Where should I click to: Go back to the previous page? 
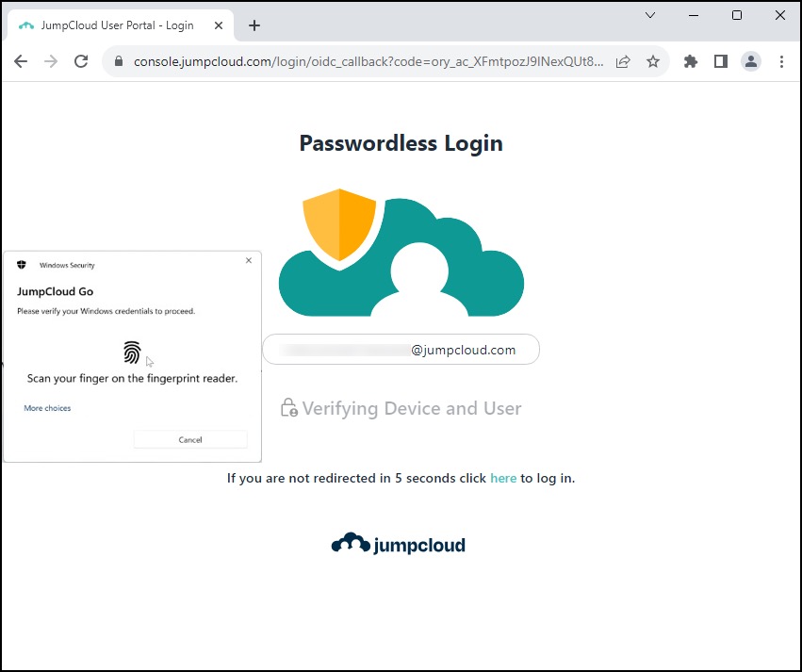[x=21, y=61]
